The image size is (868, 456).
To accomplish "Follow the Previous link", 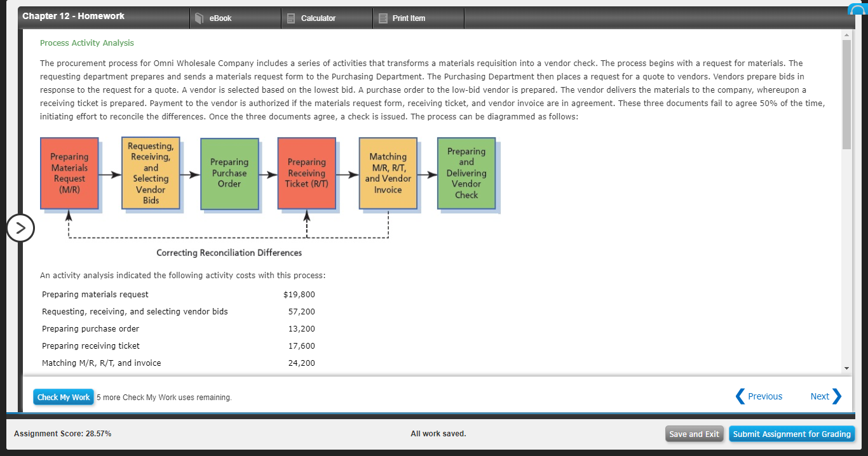I will click(764, 396).
